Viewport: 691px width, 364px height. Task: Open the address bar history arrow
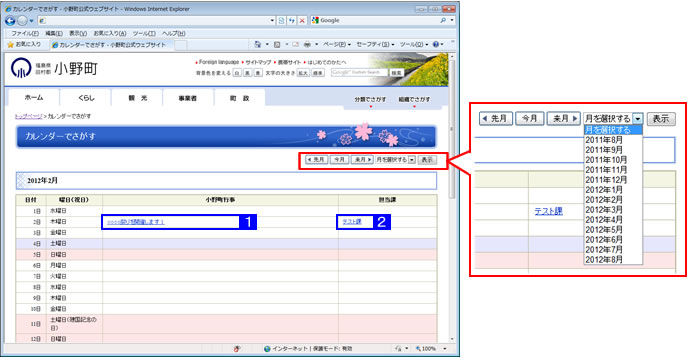pyautogui.click(x=272, y=21)
